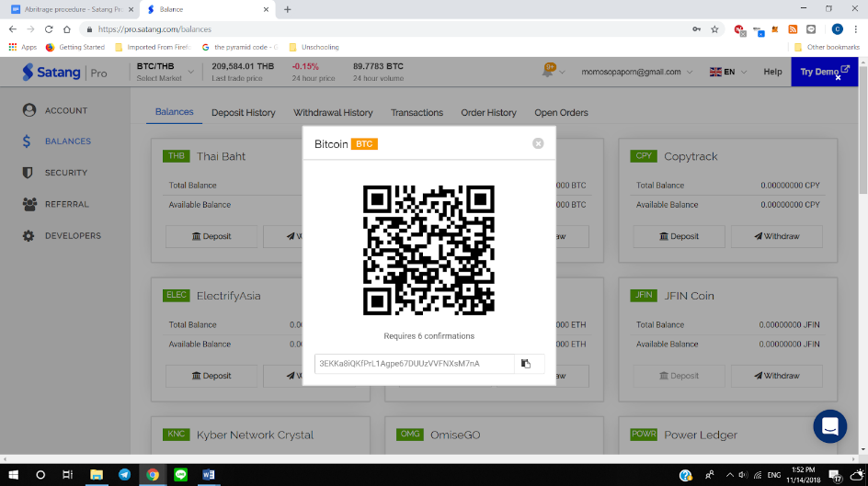Open the Help link

click(x=772, y=72)
